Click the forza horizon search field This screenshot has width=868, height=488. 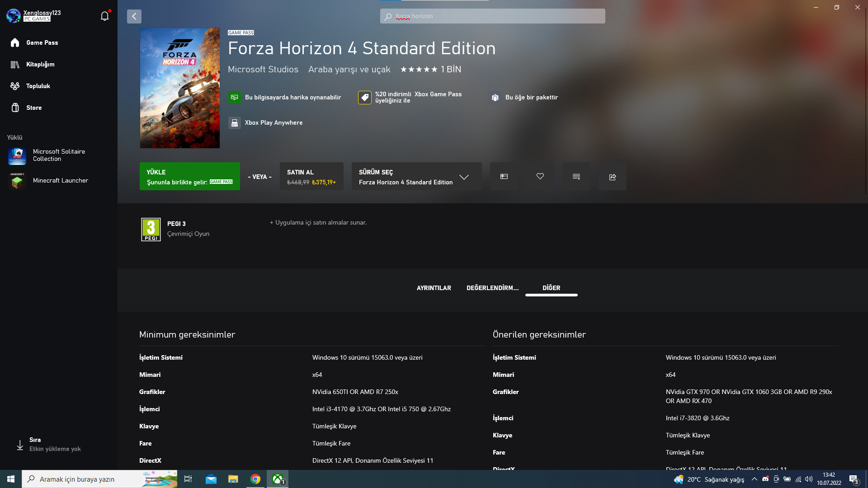[x=492, y=16]
